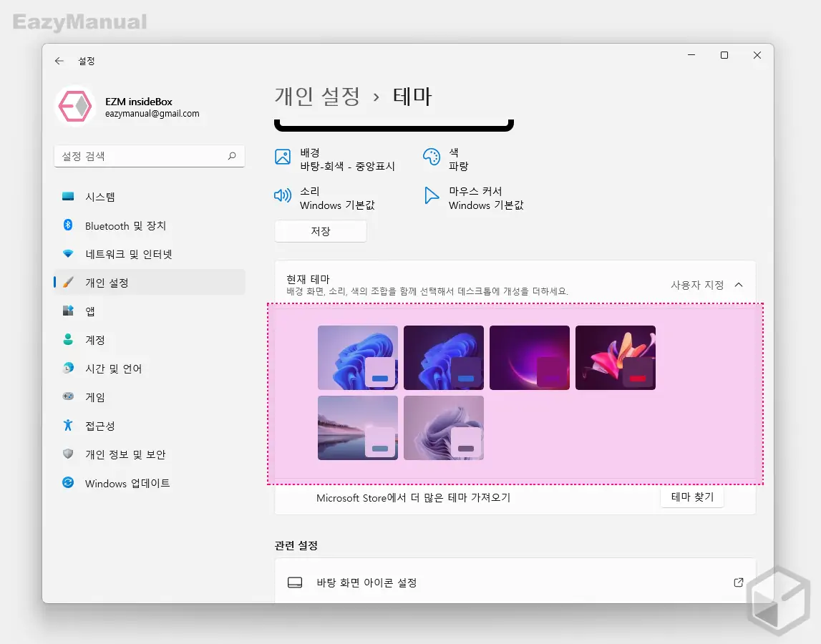Screen dimensions: 821x644
Task: Click the 네트워크 wifi icon
Action: pos(68,254)
